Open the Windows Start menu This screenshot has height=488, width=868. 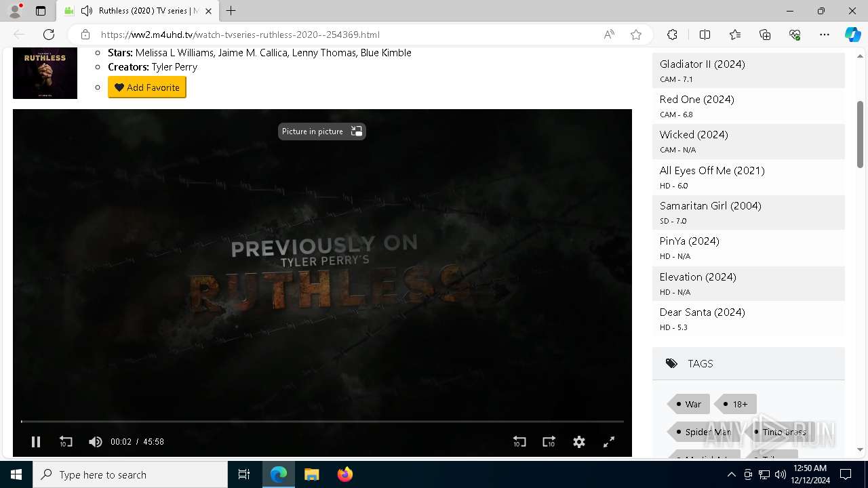[16, 474]
